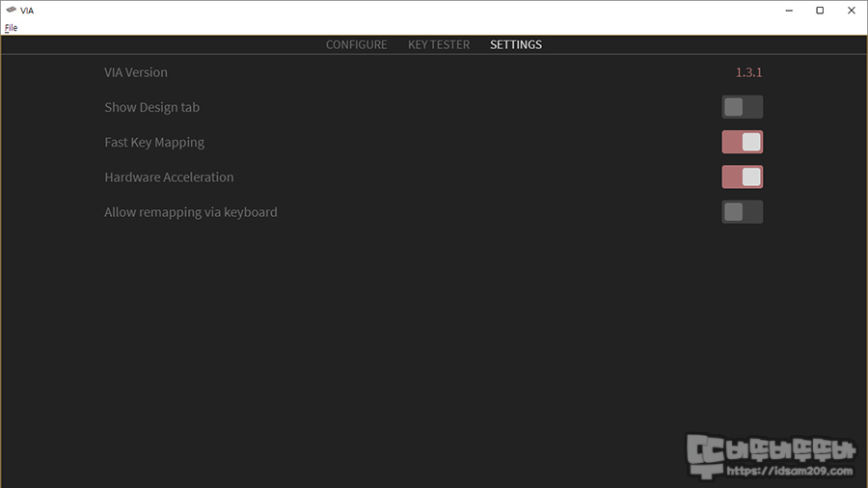Close the VIA window
The width and height of the screenshot is (868, 488).
[x=852, y=11]
